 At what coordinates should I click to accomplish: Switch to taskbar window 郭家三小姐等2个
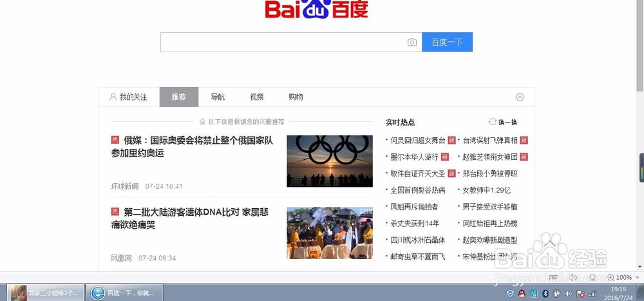click(44, 293)
